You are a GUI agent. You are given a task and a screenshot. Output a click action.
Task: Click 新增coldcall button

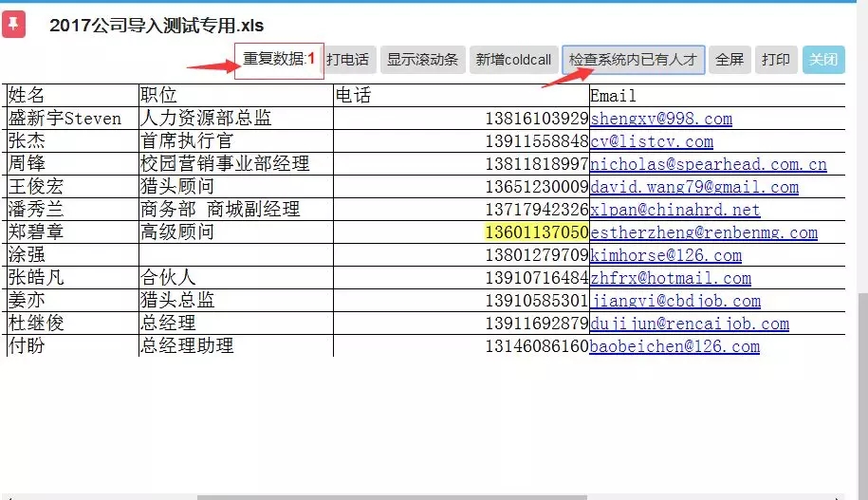tap(514, 59)
